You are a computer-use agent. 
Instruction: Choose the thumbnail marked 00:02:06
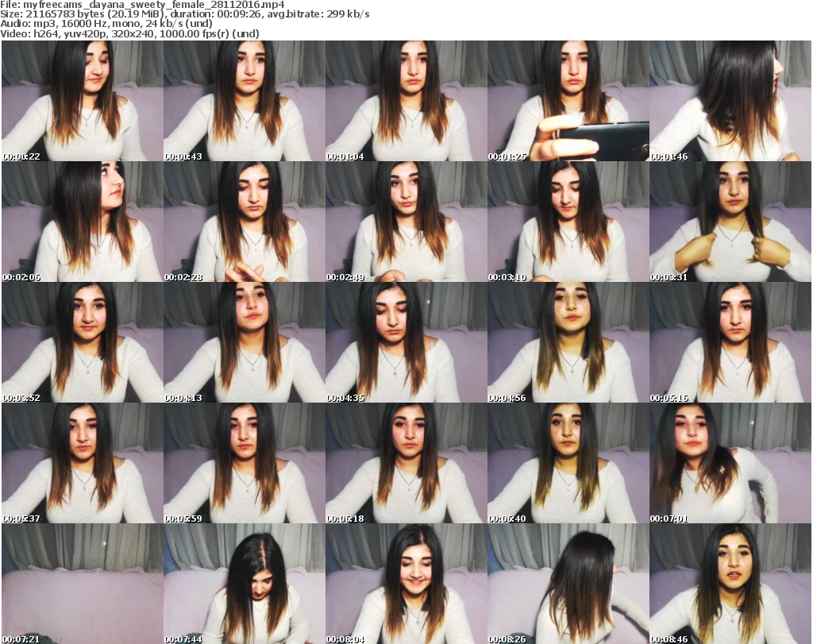coord(83,222)
